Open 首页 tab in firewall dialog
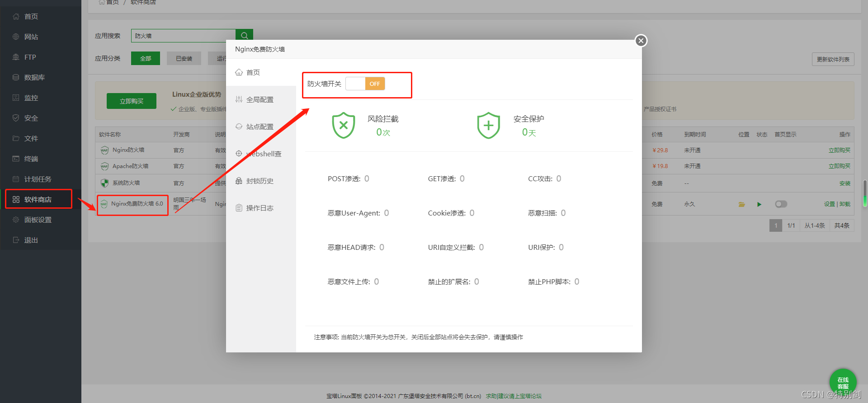Viewport: 868px width, 403px height. click(261, 72)
